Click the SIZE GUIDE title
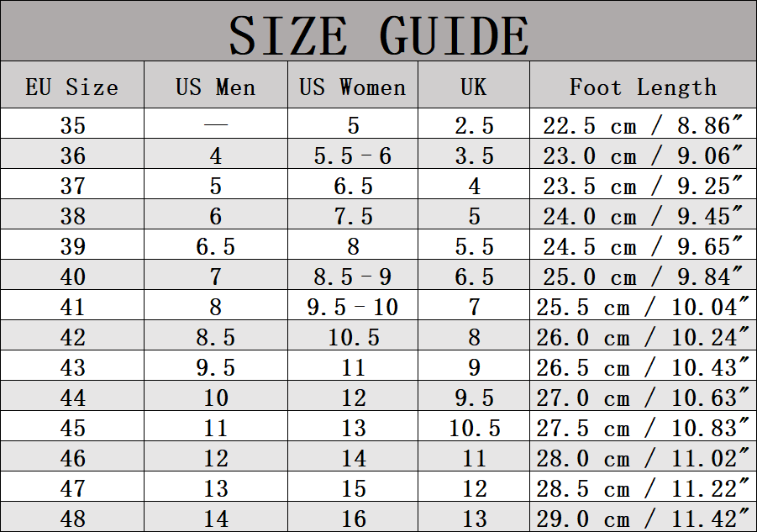The image size is (757, 532). (x=378, y=36)
